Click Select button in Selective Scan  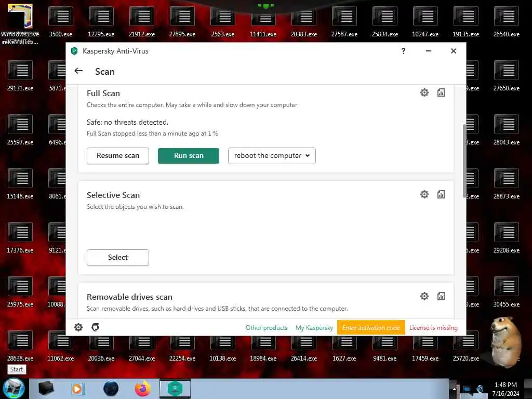(118, 258)
